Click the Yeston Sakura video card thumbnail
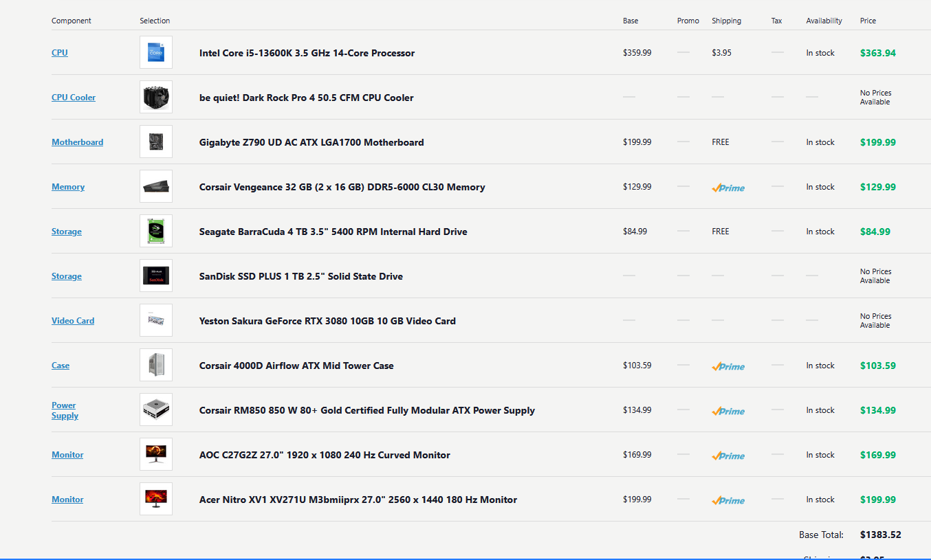This screenshot has width=931, height=560. point(156,320)
